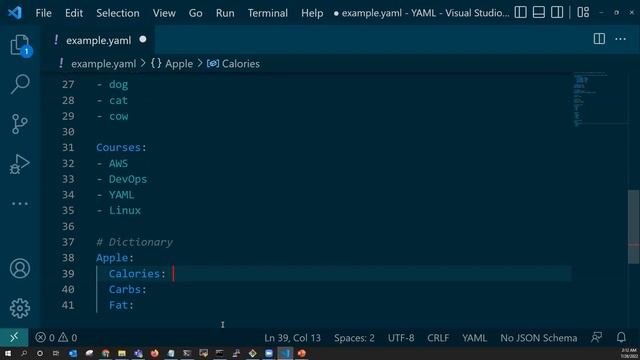Click the AWS list entry

tap(118, 163)
